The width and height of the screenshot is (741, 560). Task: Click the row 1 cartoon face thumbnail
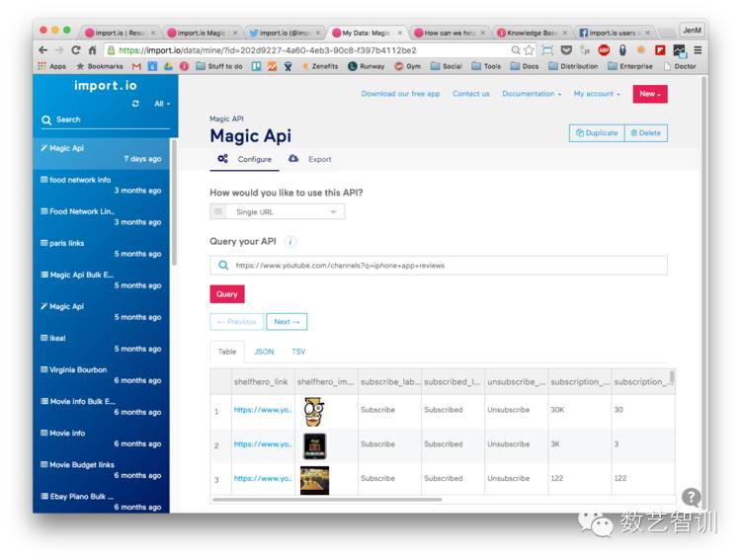(314, 411)
